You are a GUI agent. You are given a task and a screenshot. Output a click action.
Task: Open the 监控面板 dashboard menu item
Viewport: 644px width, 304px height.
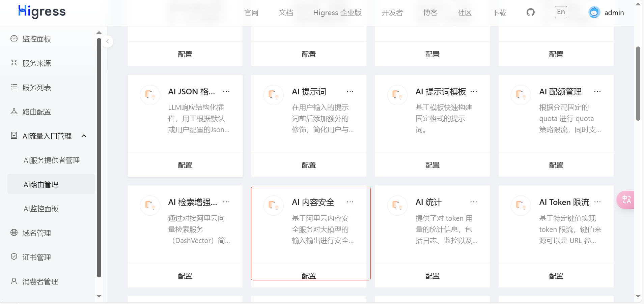pyautogui.click(x=36, y=39)
